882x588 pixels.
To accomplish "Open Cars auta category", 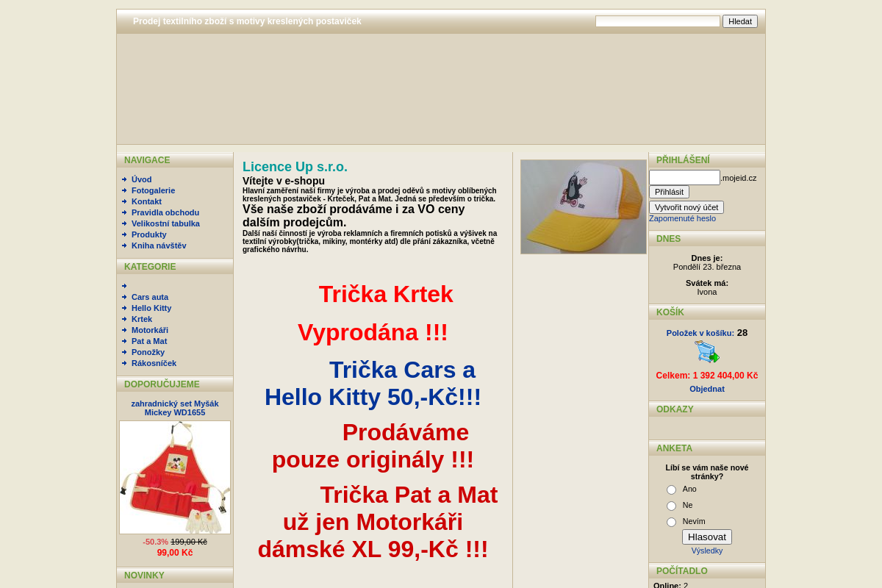I will click(x=150, y=297).
